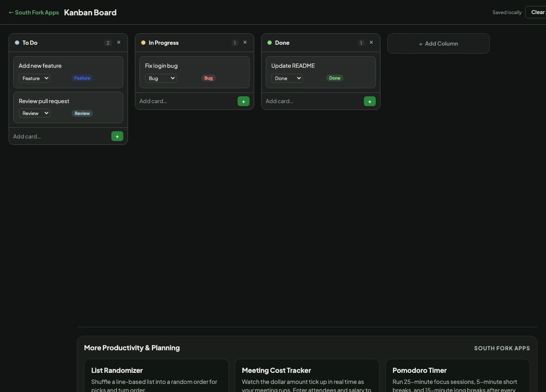
Task: Remove the In Progress column
Action: (245, 43)
